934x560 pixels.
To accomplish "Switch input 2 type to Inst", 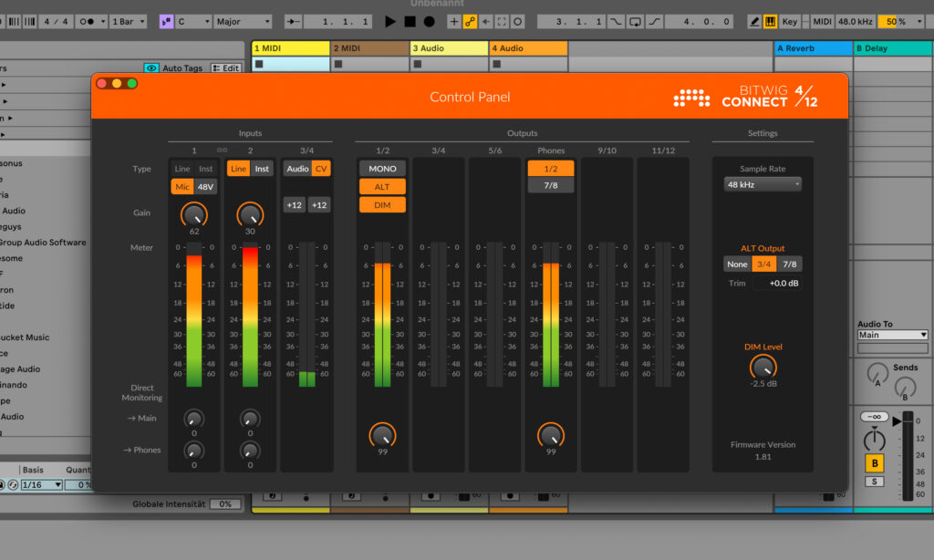I will click(262, 169).
